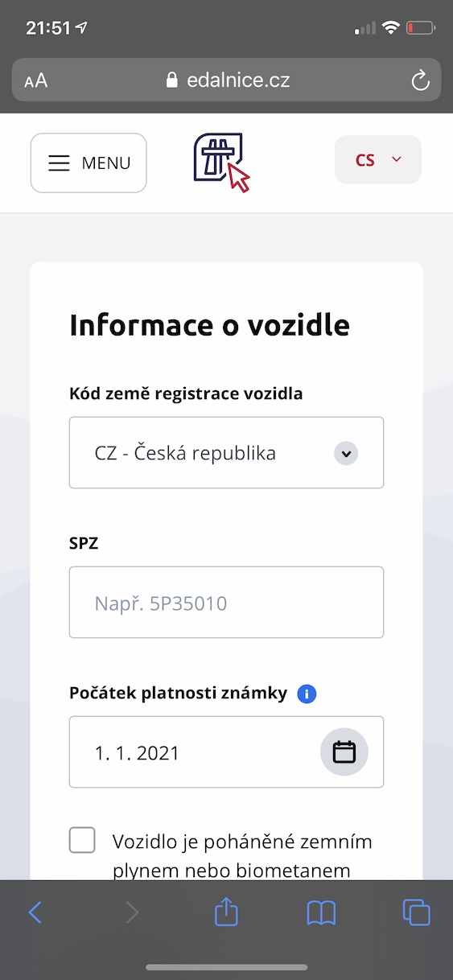The image size is (453, 980).
Task: Open the Safari share sheet
Action: 227,912
